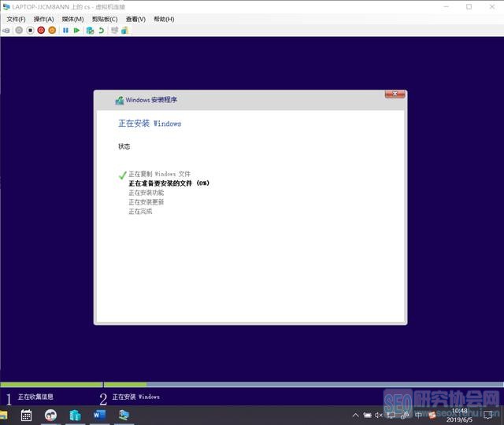
Task: Click the green Reset play button
Action: [x=76, y=30]
